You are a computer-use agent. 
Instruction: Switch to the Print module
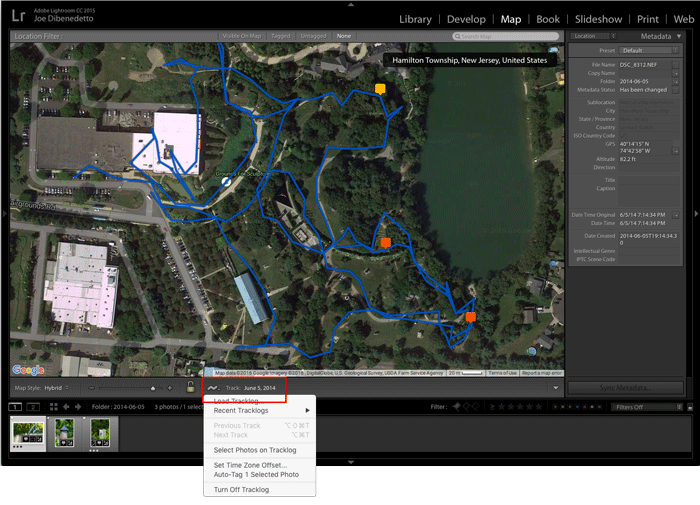[647, 19]
